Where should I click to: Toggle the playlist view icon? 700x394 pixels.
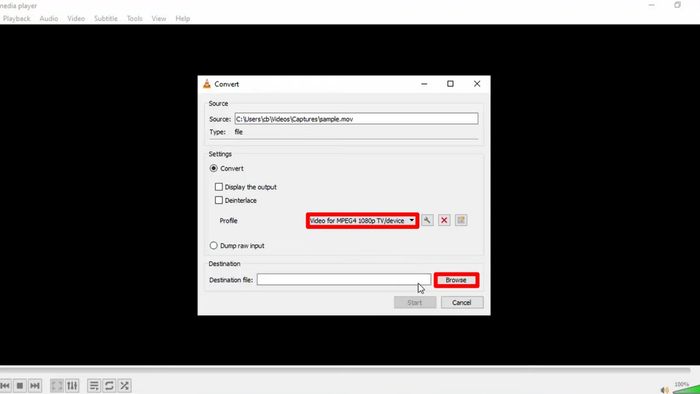(x=94, y=385)
